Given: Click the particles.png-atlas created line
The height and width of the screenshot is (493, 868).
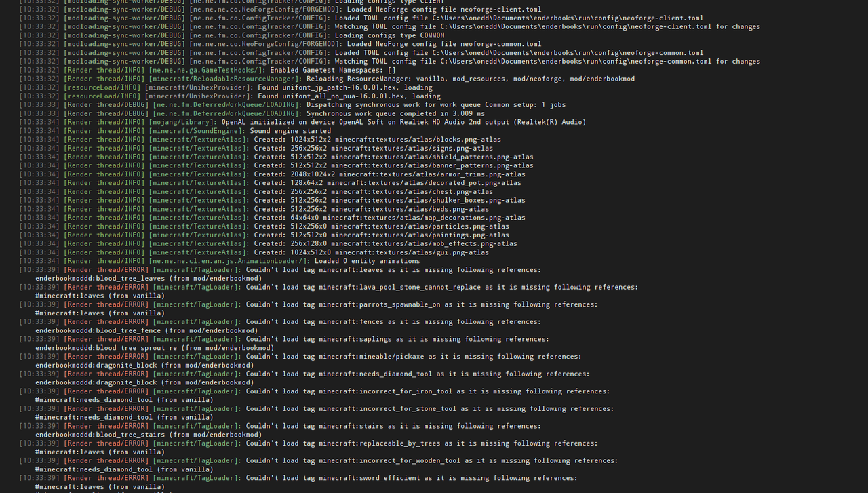Looking at the screenshot, I should pyautogui.click(x=264, y=226).
